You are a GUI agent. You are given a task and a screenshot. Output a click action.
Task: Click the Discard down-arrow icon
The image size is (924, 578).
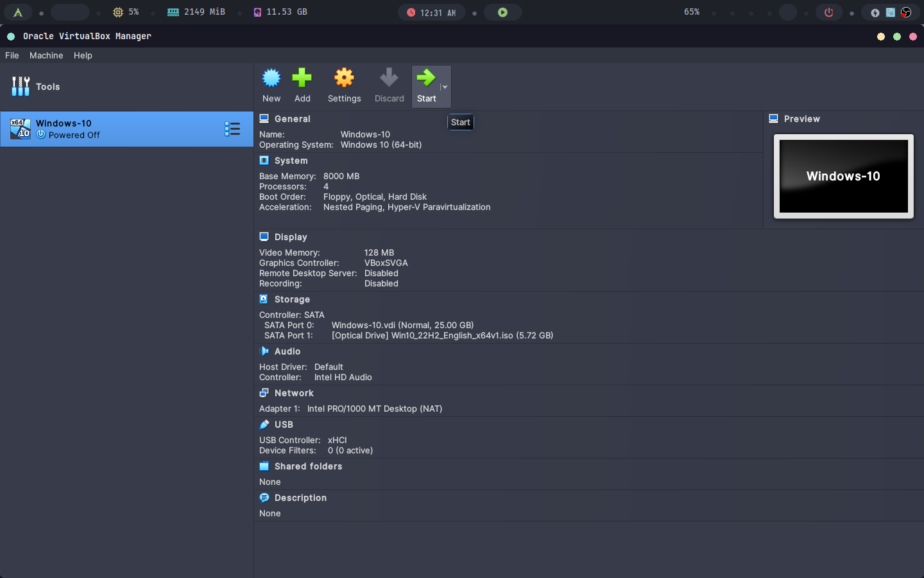pyautogui.click(x=389, y=78)
